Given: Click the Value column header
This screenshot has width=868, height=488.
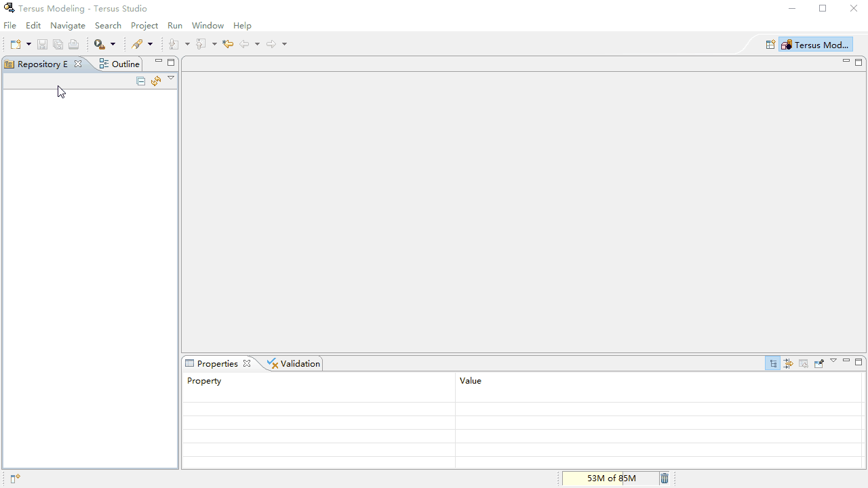Looking at the screenshot, I should pos(658,381).
